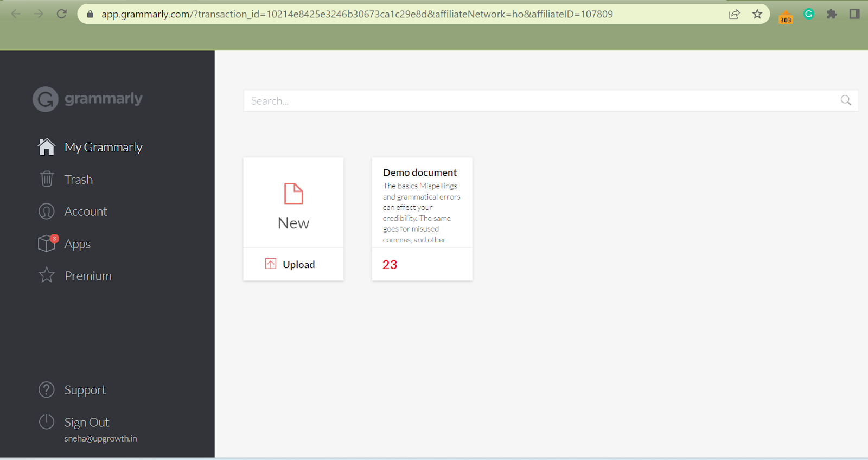868x460 pixels.
Task: Click the Premium star icon
Action: pyautogui.click(x=47, y=275)
